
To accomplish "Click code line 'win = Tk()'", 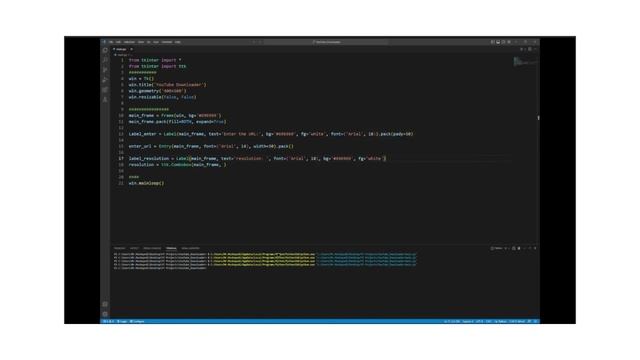I will pos(141,78).
